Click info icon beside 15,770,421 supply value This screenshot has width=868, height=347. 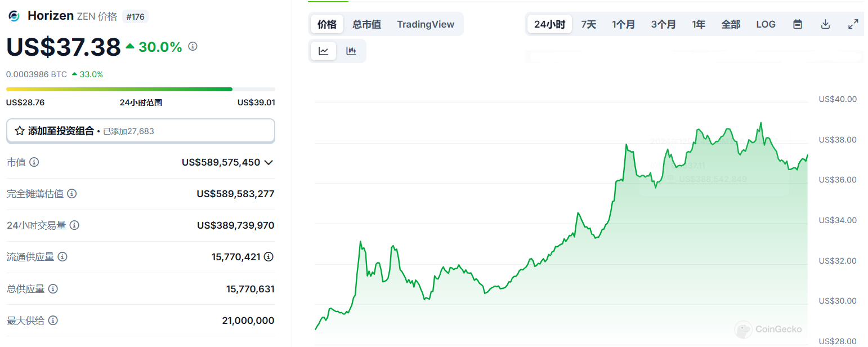coord(269,257)
